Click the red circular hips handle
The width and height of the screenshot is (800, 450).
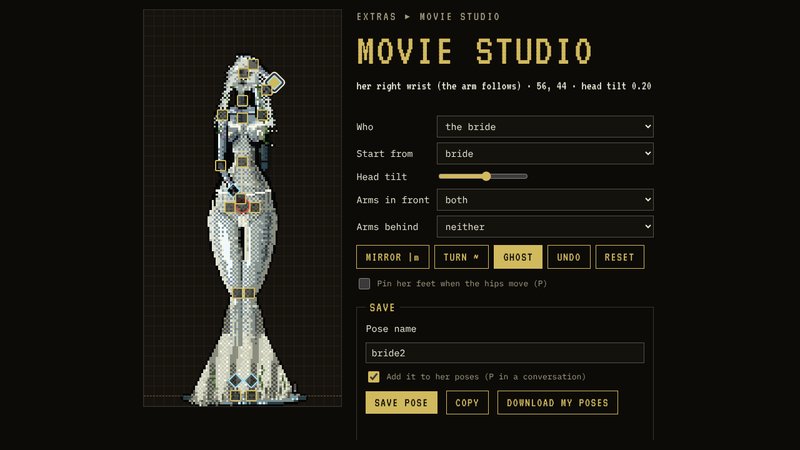242,207
